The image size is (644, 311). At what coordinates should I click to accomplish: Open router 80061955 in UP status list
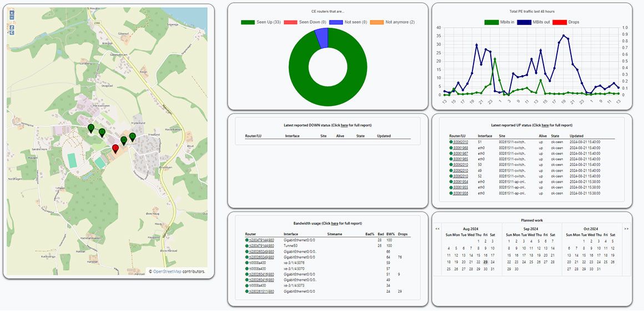pos(460,187)
